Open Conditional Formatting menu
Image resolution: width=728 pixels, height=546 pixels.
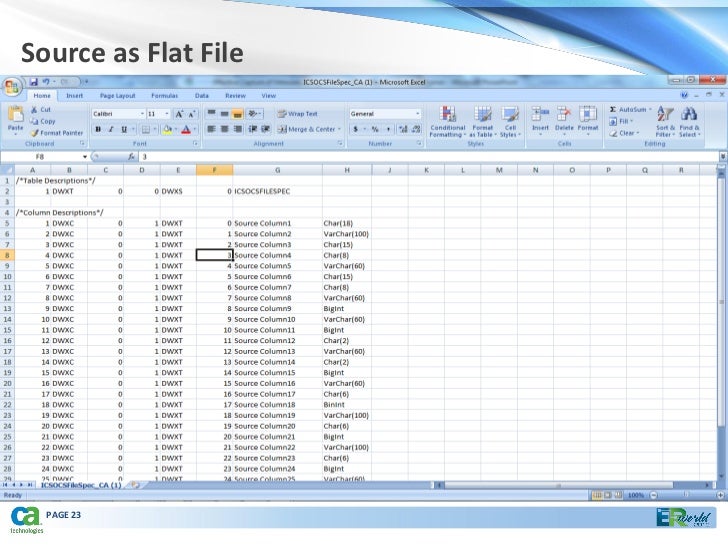pos(446,117)
